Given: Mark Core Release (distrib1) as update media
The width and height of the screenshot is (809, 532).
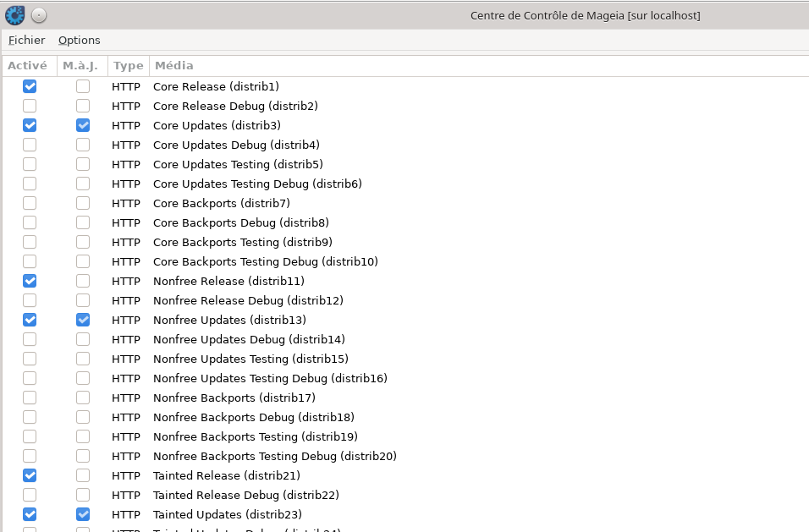Looking at the screenshot, I should tap(83, 86).
